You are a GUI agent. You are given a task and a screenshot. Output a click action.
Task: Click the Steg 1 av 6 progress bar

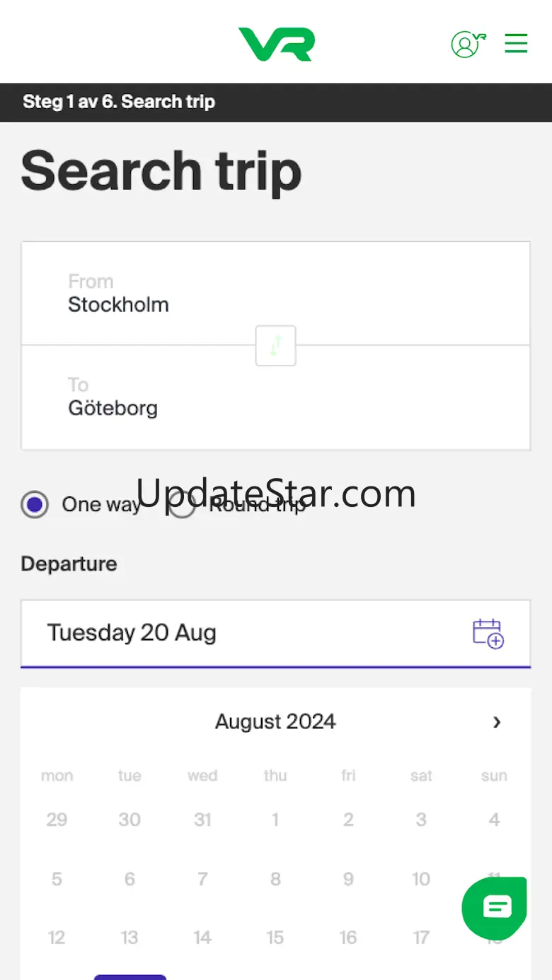pos(275,102)
